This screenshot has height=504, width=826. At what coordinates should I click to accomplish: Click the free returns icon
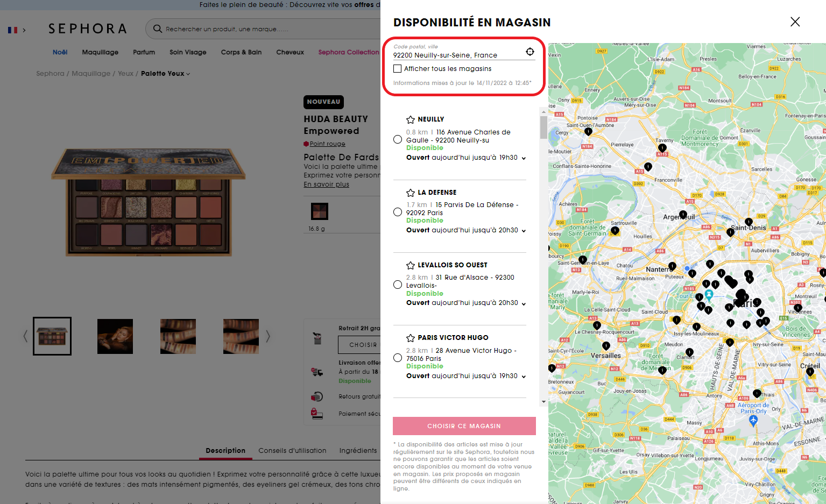click(317, 397)
